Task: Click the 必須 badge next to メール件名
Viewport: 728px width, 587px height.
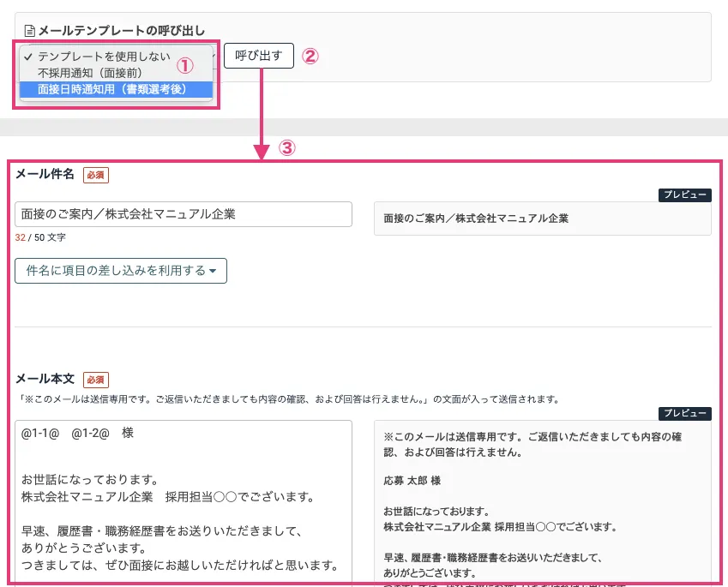Action: [96, 175]
